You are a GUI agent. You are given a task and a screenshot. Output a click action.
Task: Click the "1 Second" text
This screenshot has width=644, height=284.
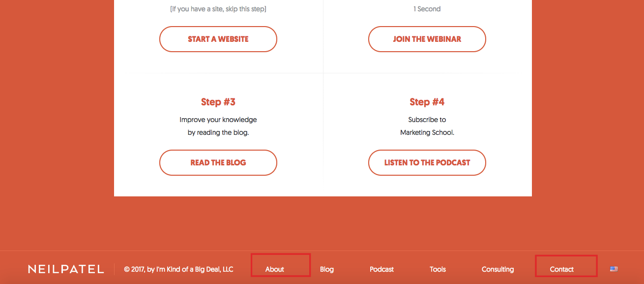pos(427,9)
